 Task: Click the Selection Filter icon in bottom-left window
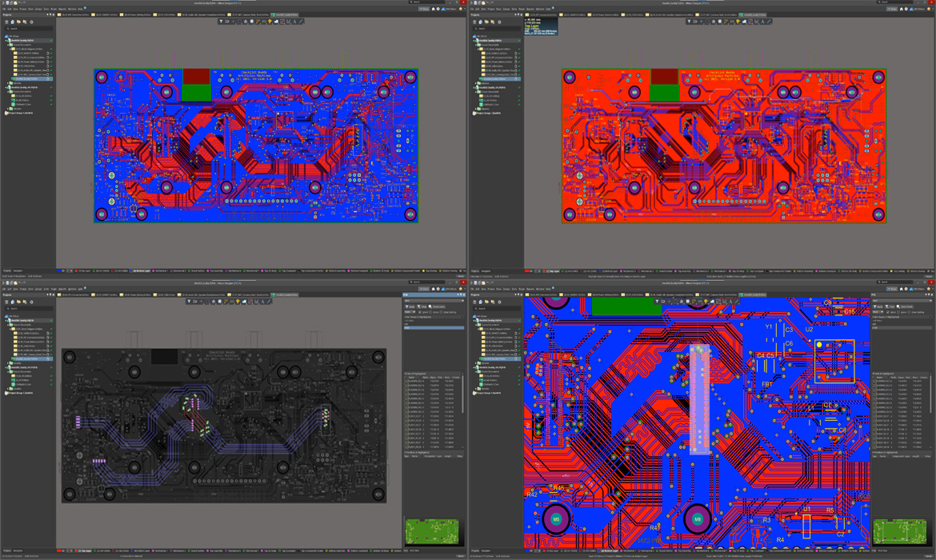189,302
